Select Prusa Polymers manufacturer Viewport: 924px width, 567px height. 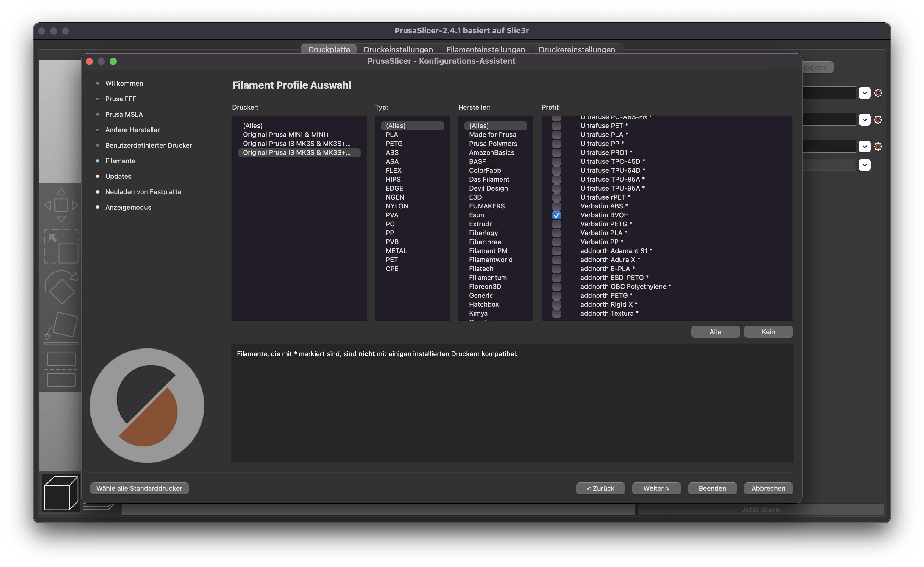[x=495, y=144]
